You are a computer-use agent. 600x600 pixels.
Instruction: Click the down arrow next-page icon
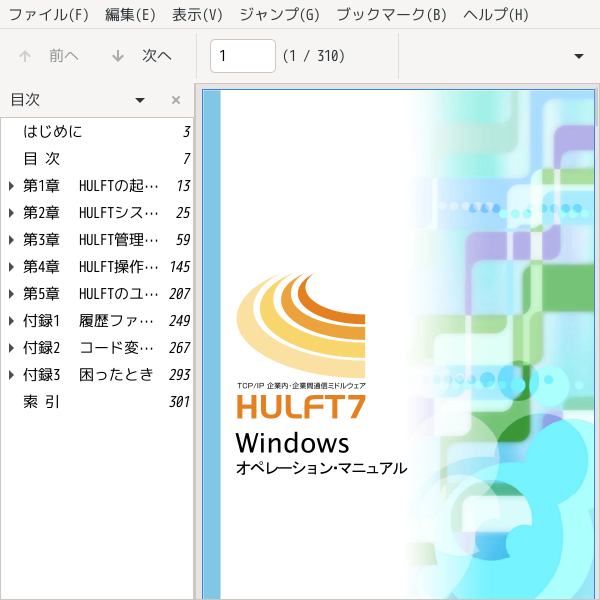pos(118,56)
